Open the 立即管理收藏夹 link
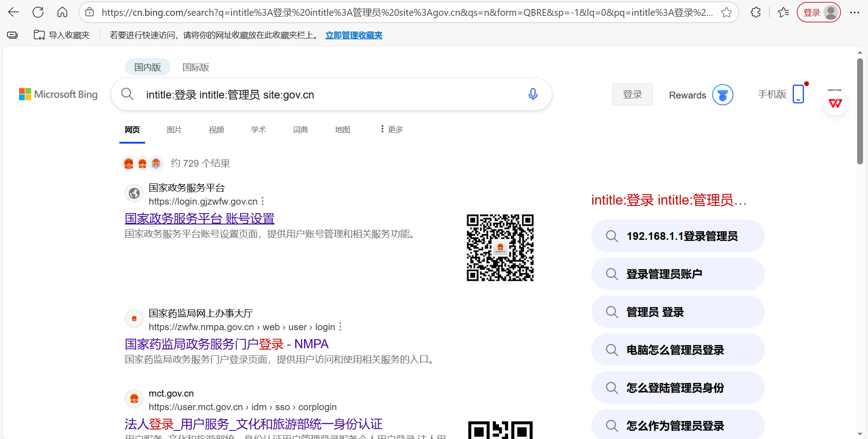The image size is (868, 439). 354,35
